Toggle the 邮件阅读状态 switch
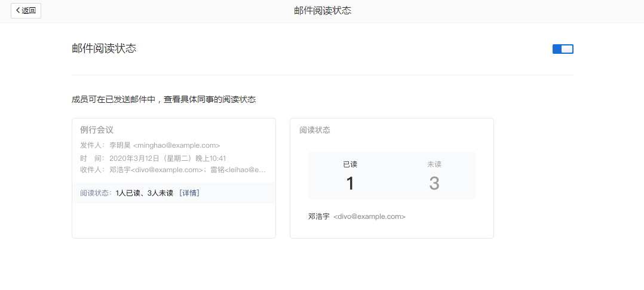This screenshot has height=290, width=644. (x=562, y=49)
